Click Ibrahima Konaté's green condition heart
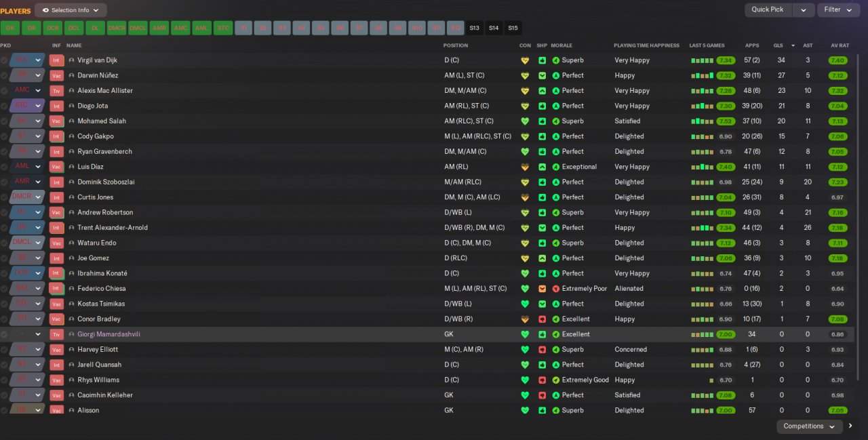Viewport: 868px width, 440px height. tap(524, 273)
